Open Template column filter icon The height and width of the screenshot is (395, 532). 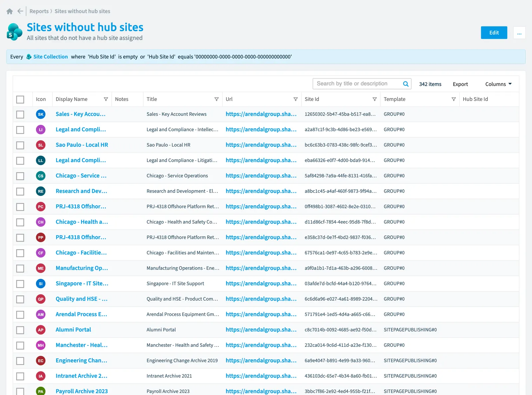click(454, 99)
